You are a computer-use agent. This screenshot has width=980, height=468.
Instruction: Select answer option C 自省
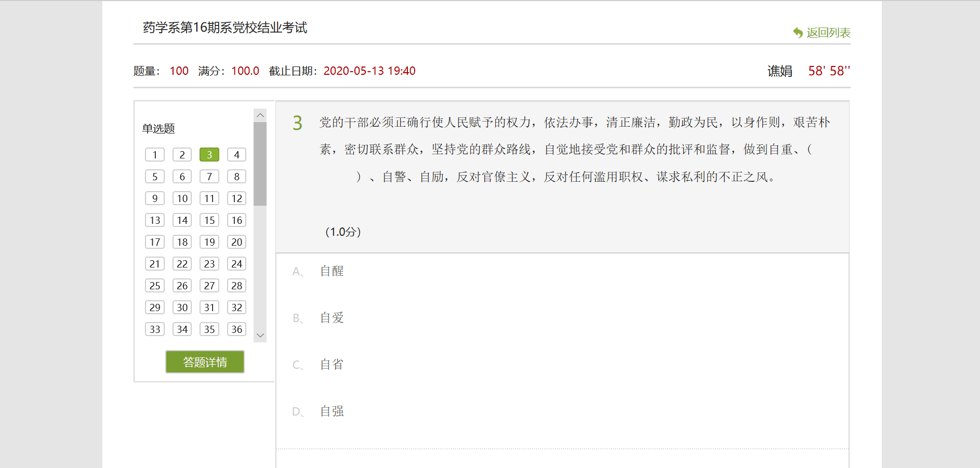pos(332,365)
